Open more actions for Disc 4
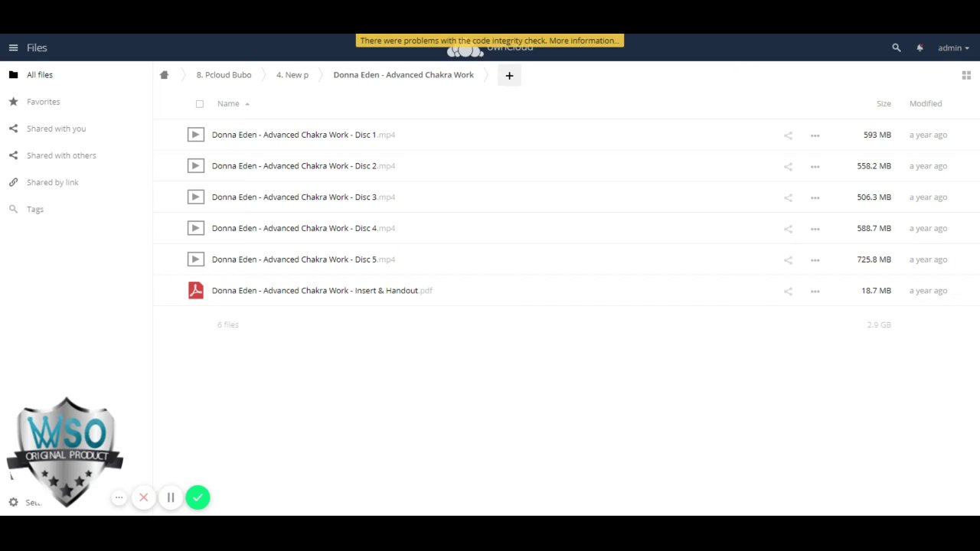This screenshot has width=980, height=551. [x=815, y=229]
